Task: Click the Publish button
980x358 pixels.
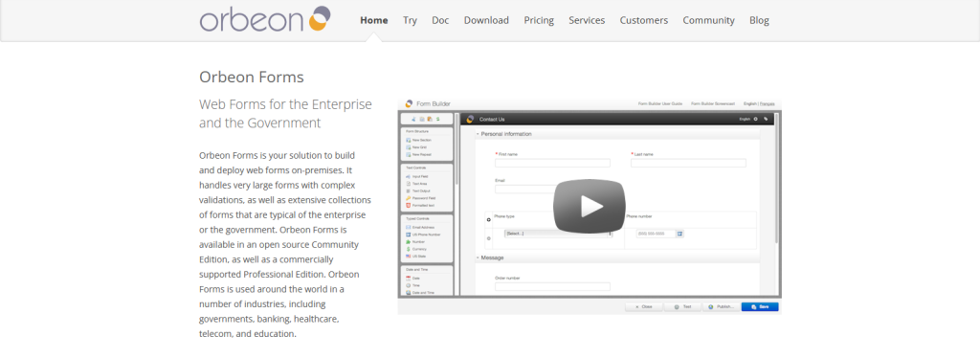Action: tap(722, 306)
